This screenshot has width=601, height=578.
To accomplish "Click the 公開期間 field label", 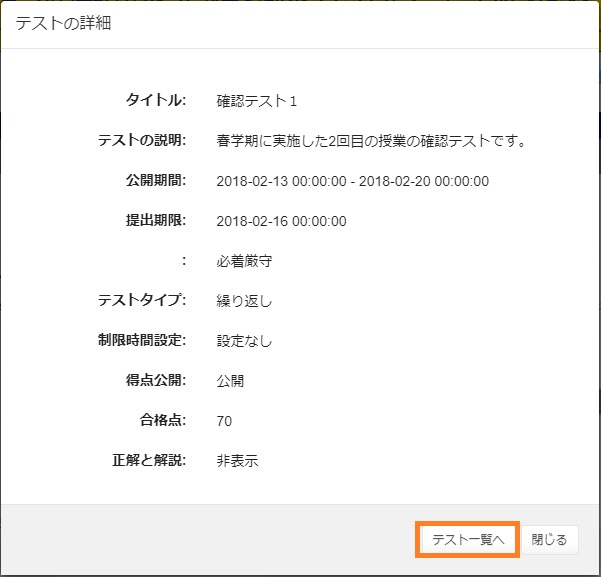I will click(148, 180).
